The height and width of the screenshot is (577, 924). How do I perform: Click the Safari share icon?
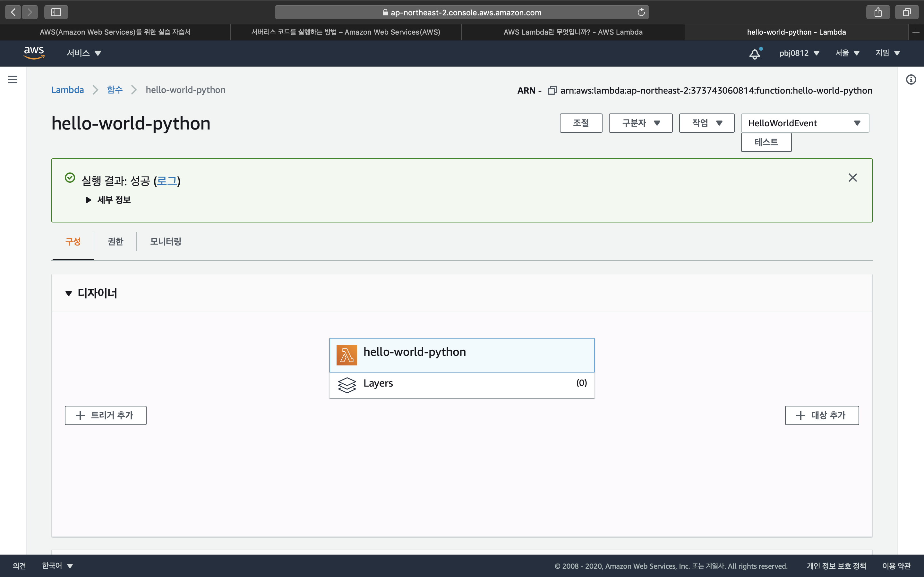(878, 12)
